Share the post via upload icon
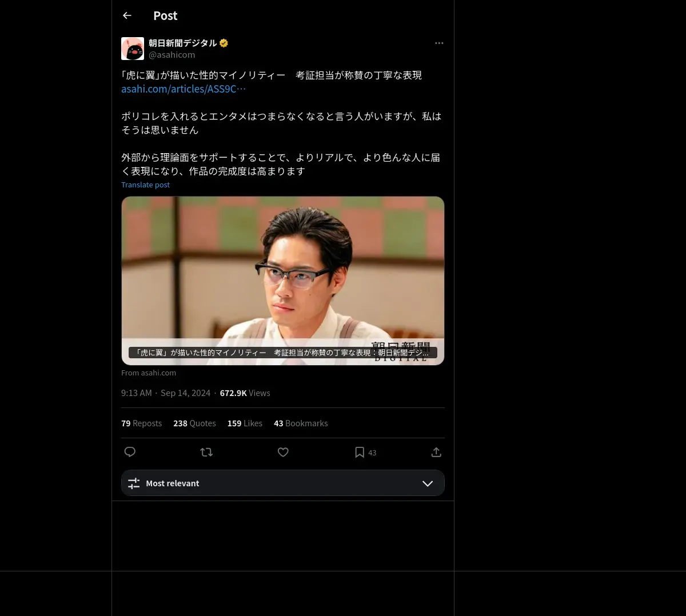The image size is (686, 616). (x=436, y=452)
